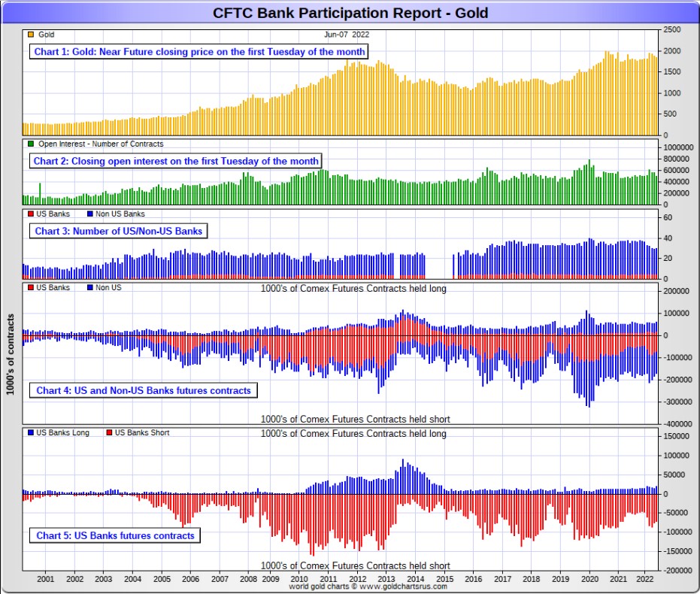Image resolution: width=700 pixels, height=594 pixels.
Task: Click the blue Non US Banks marker in Chart 3 legend
Action: tap(91, 214)
